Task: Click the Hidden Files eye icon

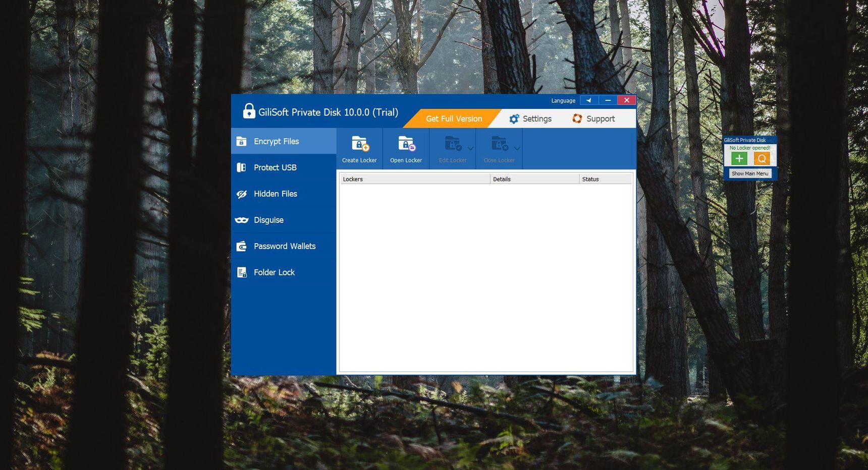Action: [x=242, y=194]
